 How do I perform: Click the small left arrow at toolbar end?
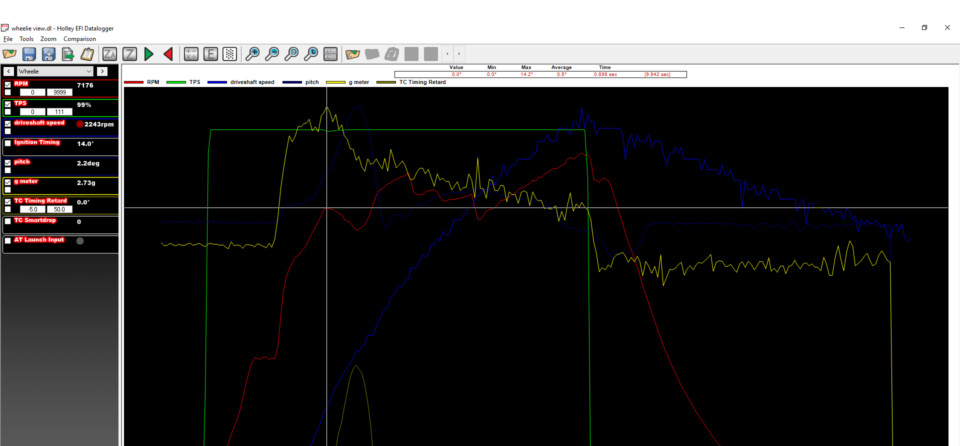point(448,54)
